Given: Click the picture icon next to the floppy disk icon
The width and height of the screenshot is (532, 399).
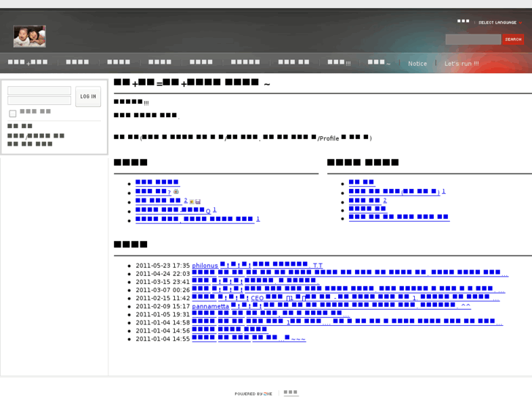Looking at the screenshot, I should click(192, 201).
